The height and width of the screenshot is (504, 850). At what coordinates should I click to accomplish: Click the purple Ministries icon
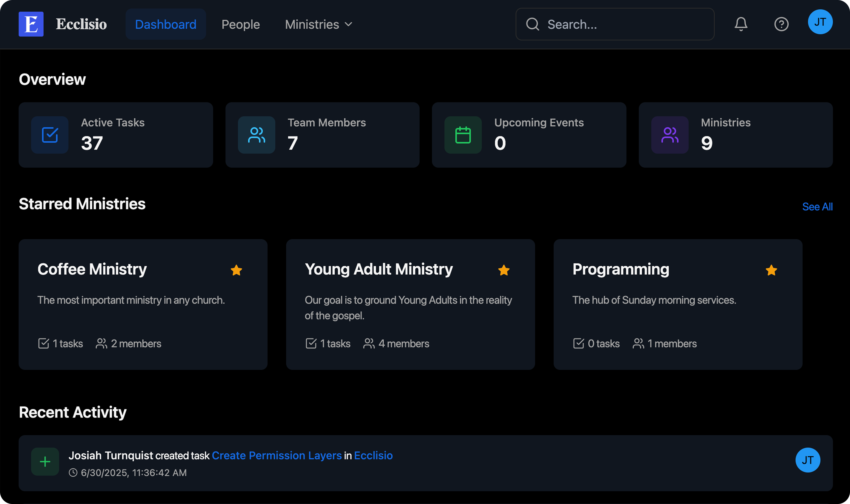point(670,135)
